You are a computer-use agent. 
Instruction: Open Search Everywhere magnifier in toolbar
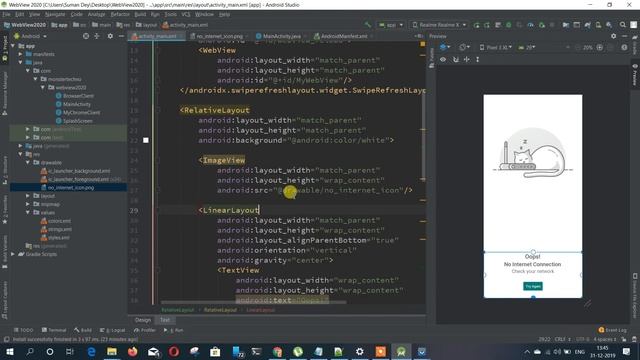[622, 25]
